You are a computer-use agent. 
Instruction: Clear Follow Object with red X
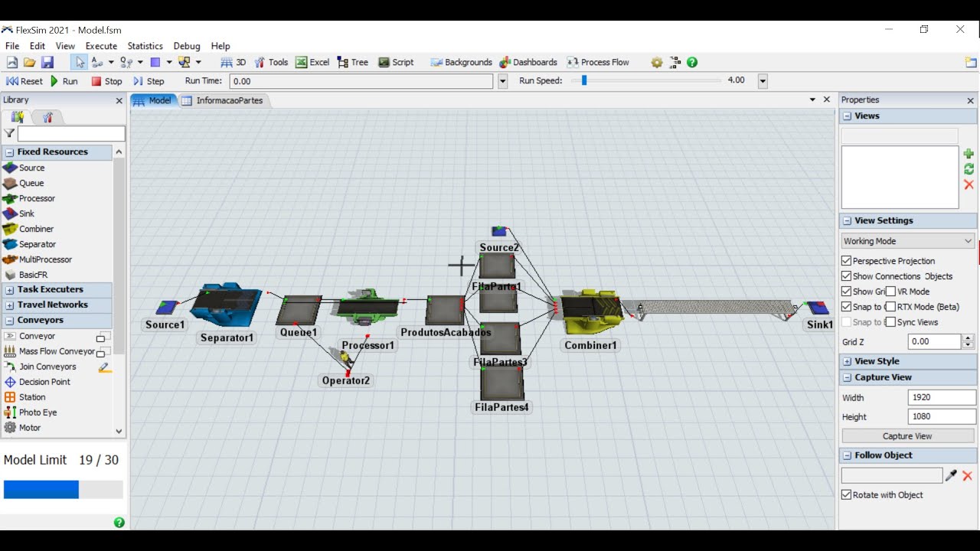click(x=967, y=476)
